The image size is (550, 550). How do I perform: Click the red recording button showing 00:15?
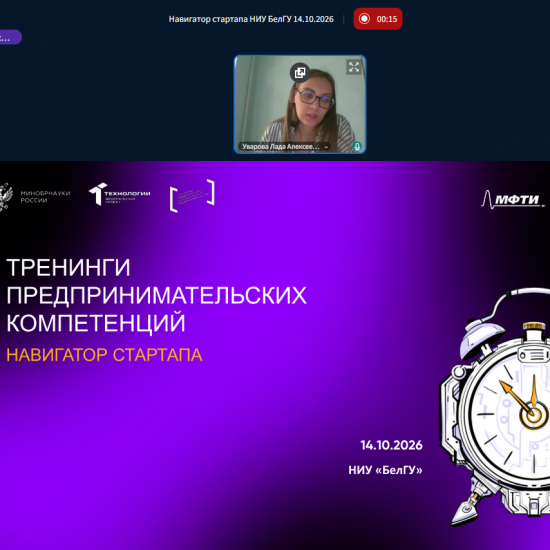[378, 19]
